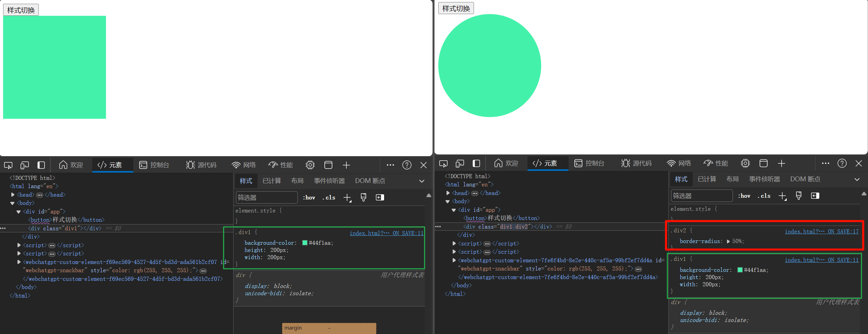Toggle :hov element state in right styles pane
Screen dimensions: 868x334
pos(744,196)
